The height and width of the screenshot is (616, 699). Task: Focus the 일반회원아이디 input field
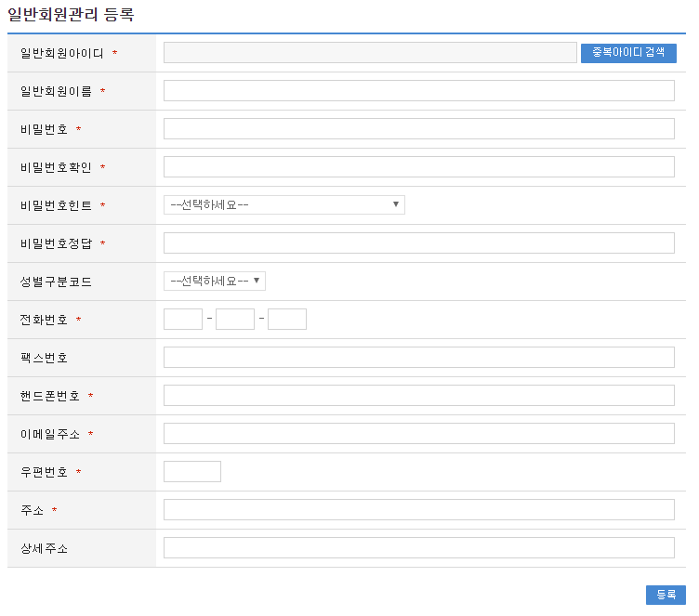point(370,53)
